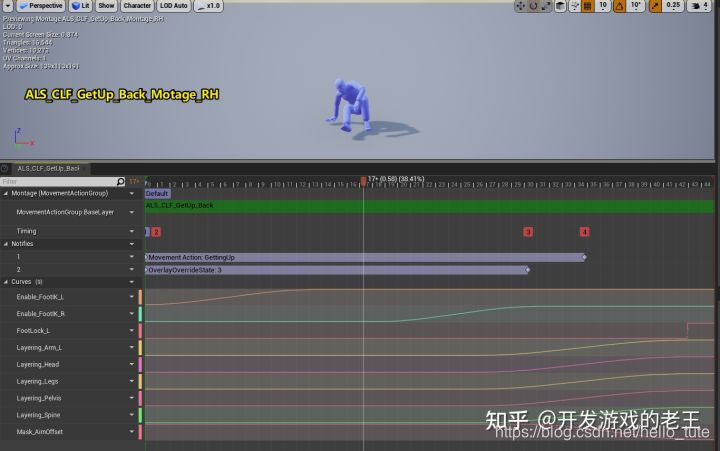Open the LOD Auto menu

(174, 6)
